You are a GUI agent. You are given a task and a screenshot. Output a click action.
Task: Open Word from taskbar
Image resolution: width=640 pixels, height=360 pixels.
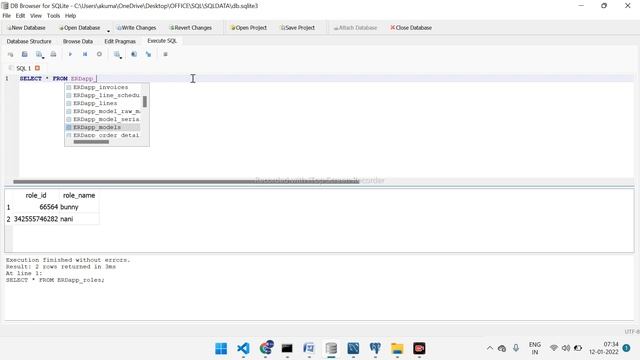coord(309,348)
